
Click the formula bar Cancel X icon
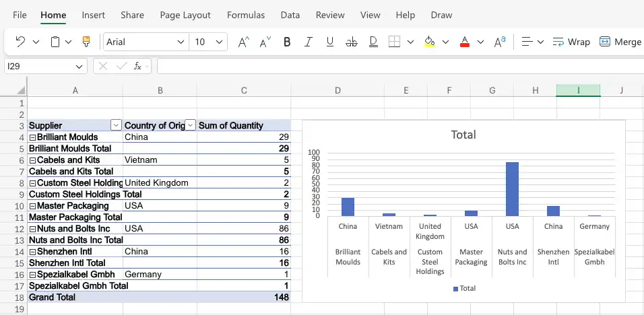[x=103, y=66]
